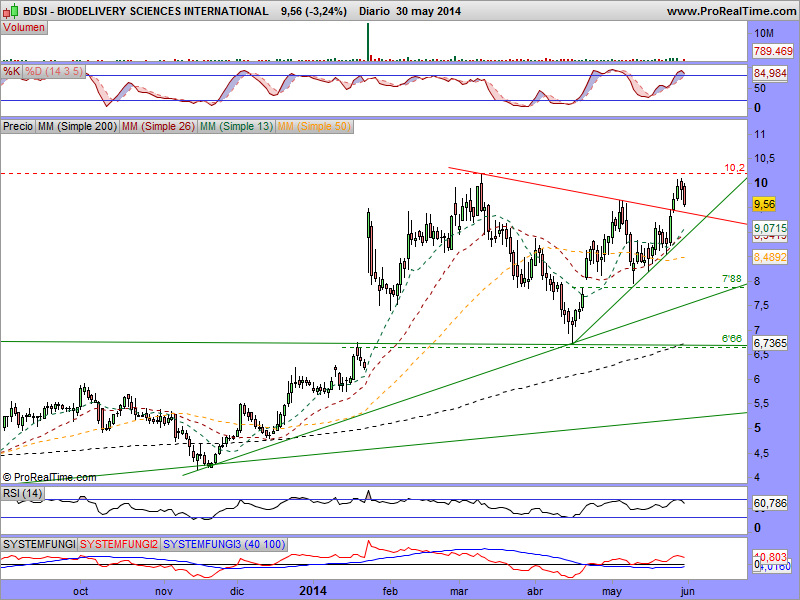Select the 7'88 support level label
The height and width of the screenshot is (600, 800).
pyautogui.click(x=731, y=278)
